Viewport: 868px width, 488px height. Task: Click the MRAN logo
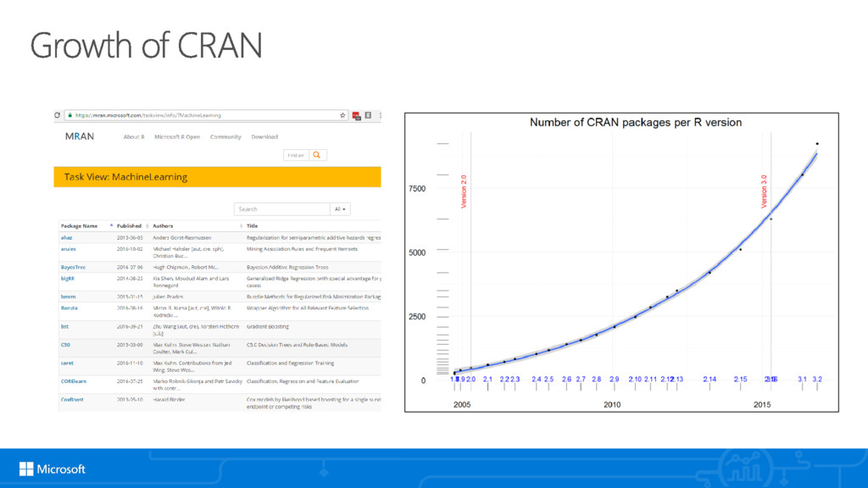coord(80,136)
